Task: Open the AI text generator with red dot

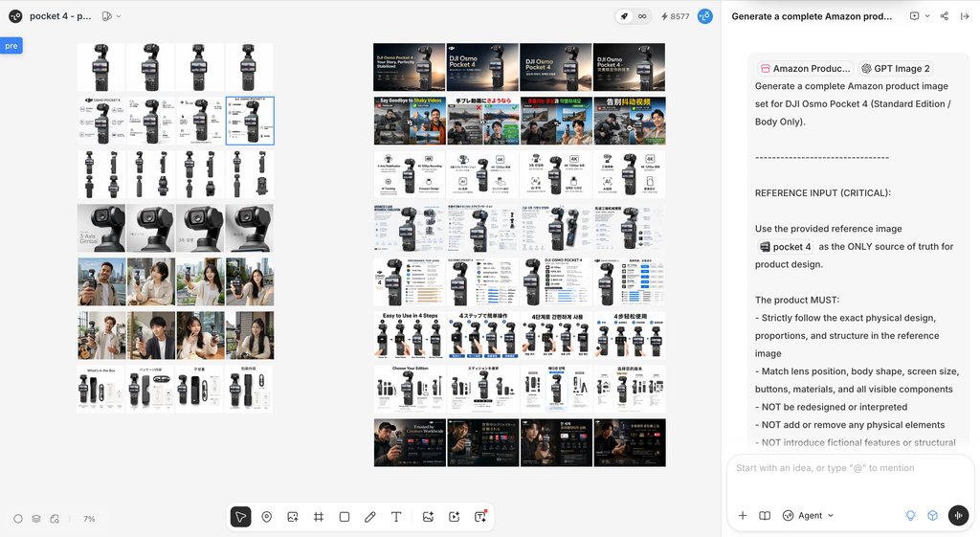Action: click(480, 516)
